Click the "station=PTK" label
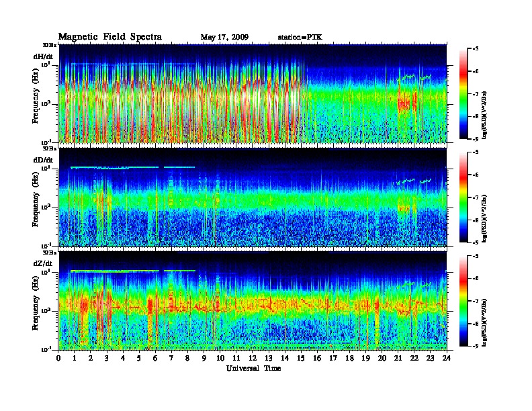The image size is (532, 411). (x=300, y=37)
